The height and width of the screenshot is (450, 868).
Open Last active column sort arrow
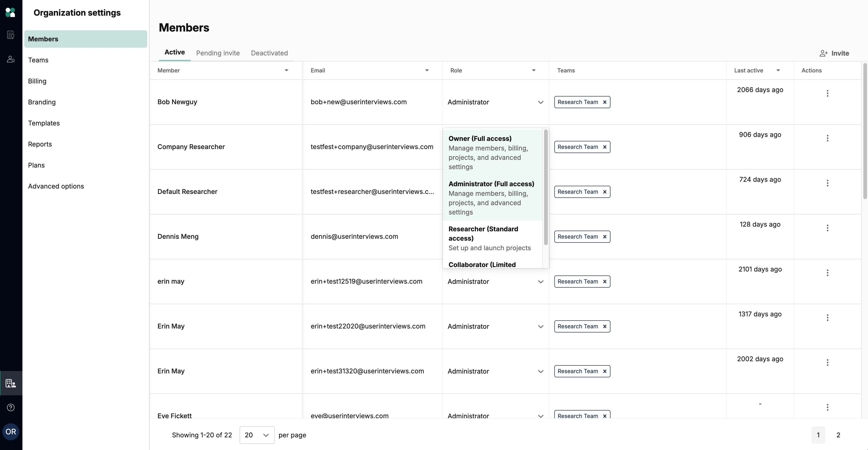[x=778, y=70]
